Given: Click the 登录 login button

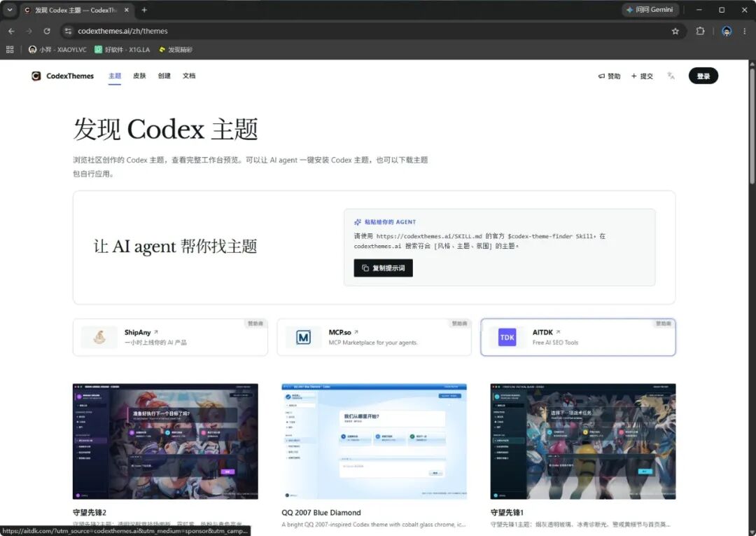Looking at the screenshot, I should (703, 76).
